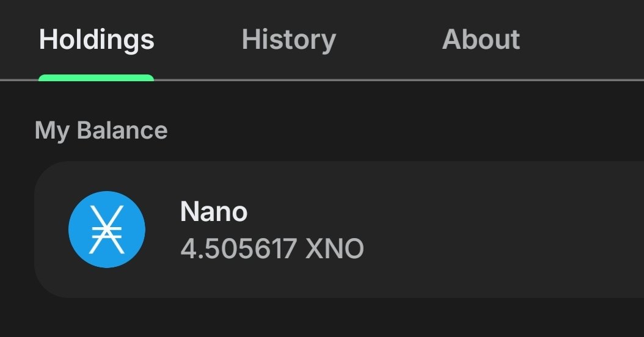Select the XNO balance text under Nano
Viewport: 644px width, 337px height.
point(272,248)
